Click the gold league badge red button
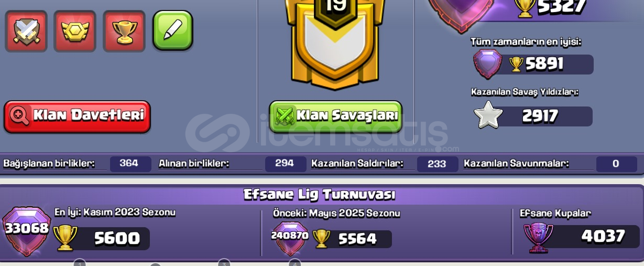644x266 pixels. [75, 31]
